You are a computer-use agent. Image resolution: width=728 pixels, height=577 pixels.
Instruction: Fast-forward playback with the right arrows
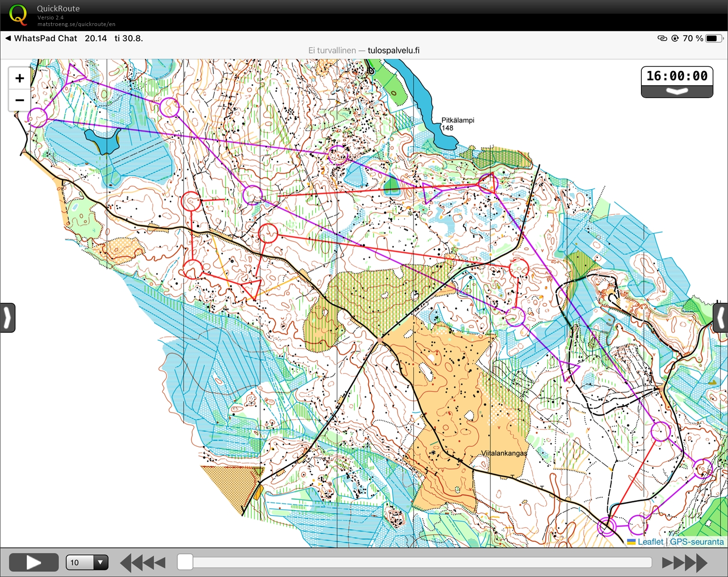684,563
